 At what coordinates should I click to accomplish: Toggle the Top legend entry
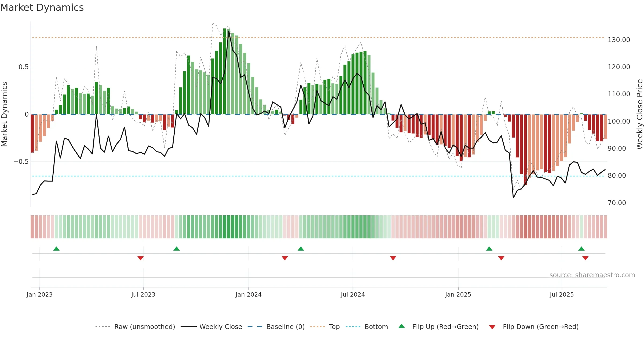[x=325, y=327]
